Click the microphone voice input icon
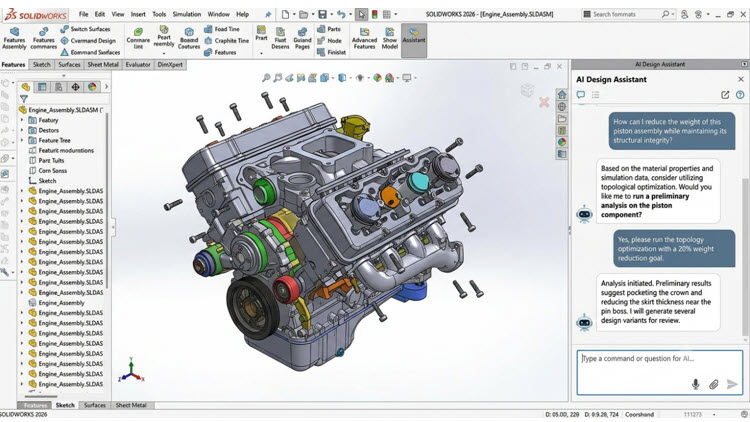The width and height of the screenshot is (750, 422). tap(695, 384)
